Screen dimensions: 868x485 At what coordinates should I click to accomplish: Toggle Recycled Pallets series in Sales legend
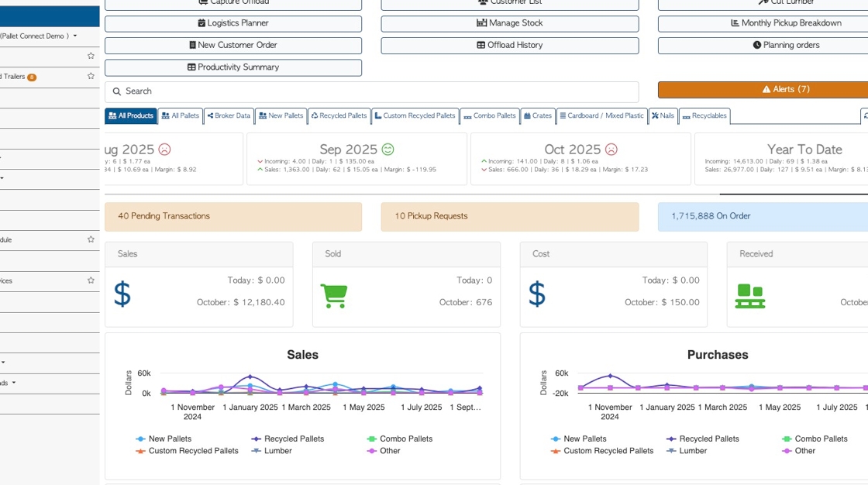coord(288,439)
